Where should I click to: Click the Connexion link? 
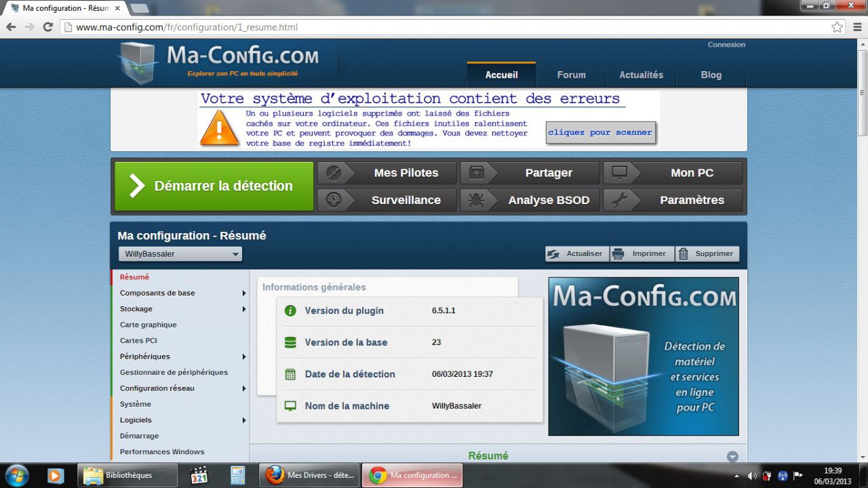726,45
